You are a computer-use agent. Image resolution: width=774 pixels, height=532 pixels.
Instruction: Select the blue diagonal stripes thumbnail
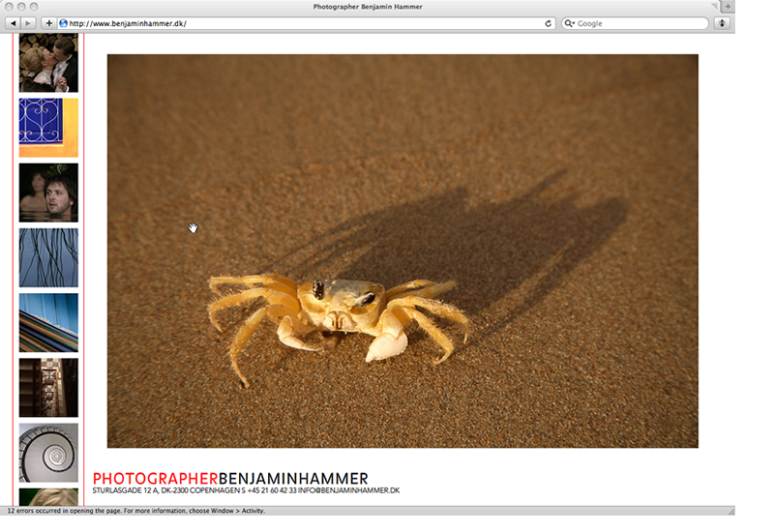point(48,322)
